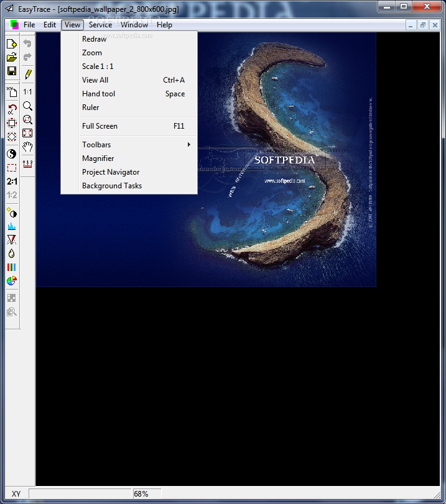
Task: Select the magnifying glass zoom tool
Action: [27, 106]
